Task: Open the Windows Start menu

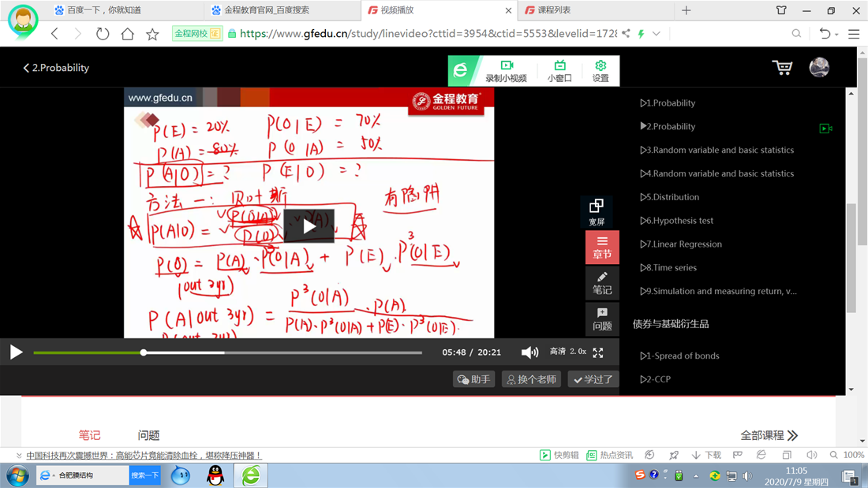Action: coord(17,475)
